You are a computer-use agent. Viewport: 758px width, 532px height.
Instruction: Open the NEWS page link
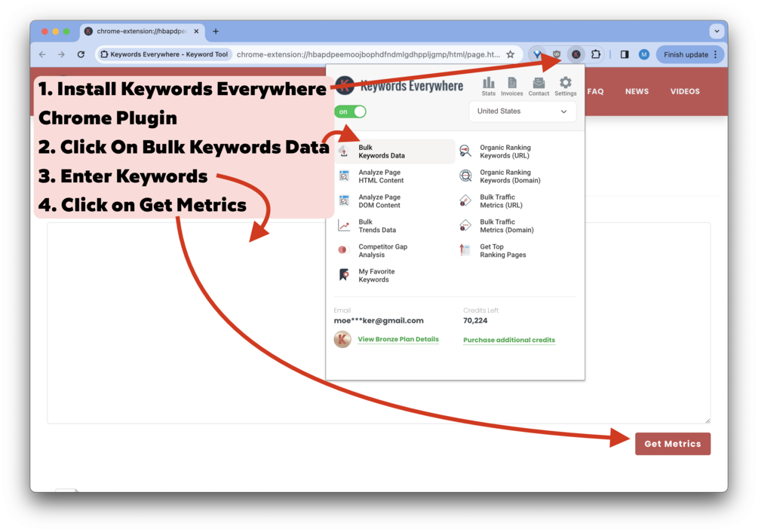637,91
